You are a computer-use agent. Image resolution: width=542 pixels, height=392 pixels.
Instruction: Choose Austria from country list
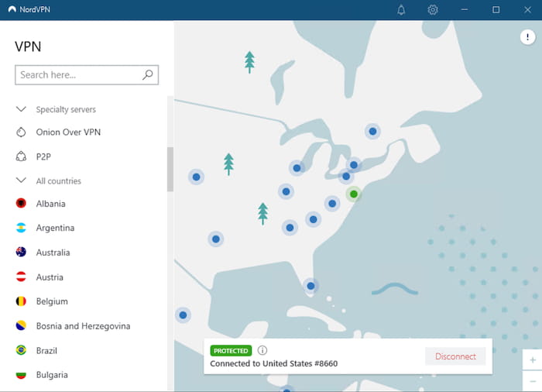(50, 277)
